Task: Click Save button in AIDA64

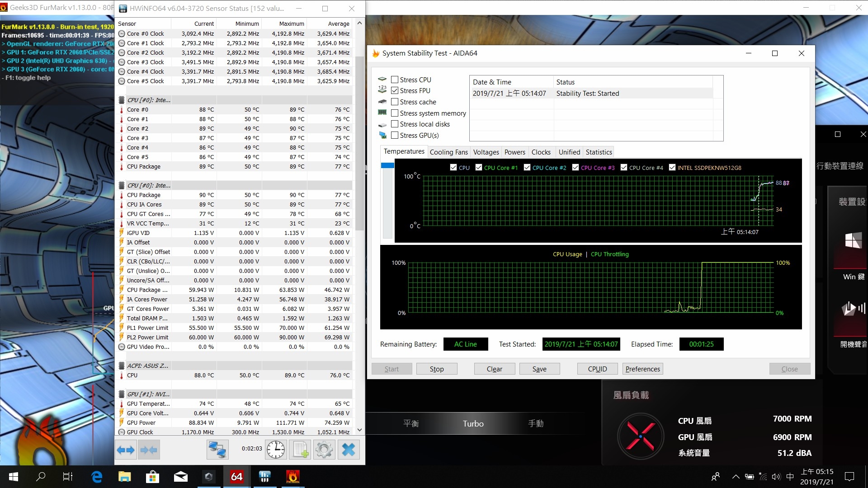Action: (539, 369)
